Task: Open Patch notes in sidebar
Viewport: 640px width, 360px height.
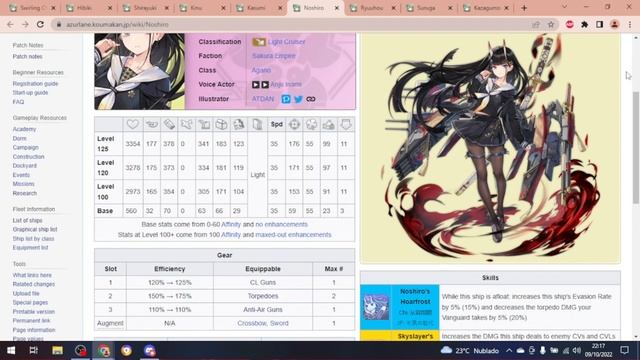Action: pos(27,56)
